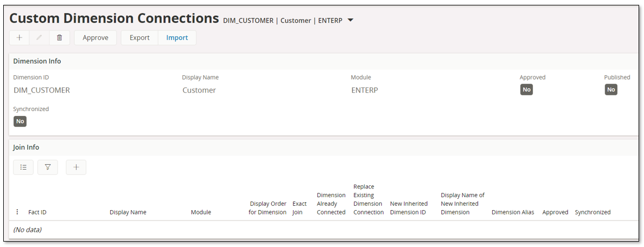Click the Exact Join column header
The image size is (644, 247).
pos(299,208)
